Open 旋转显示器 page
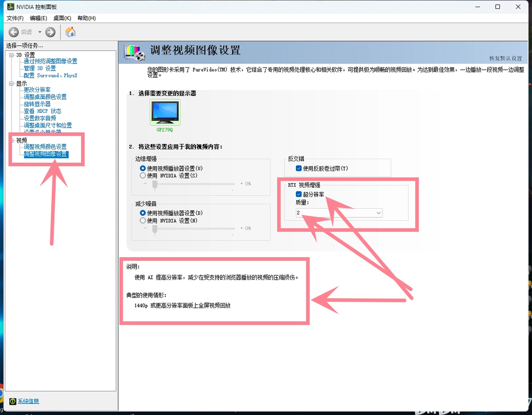This screenshot has height=415, width=532. (x=37, y=104)
